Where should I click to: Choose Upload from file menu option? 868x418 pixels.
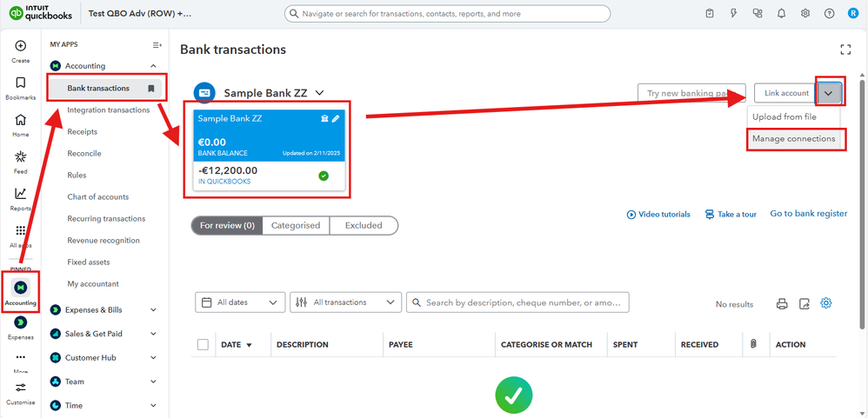click(784, 116)
